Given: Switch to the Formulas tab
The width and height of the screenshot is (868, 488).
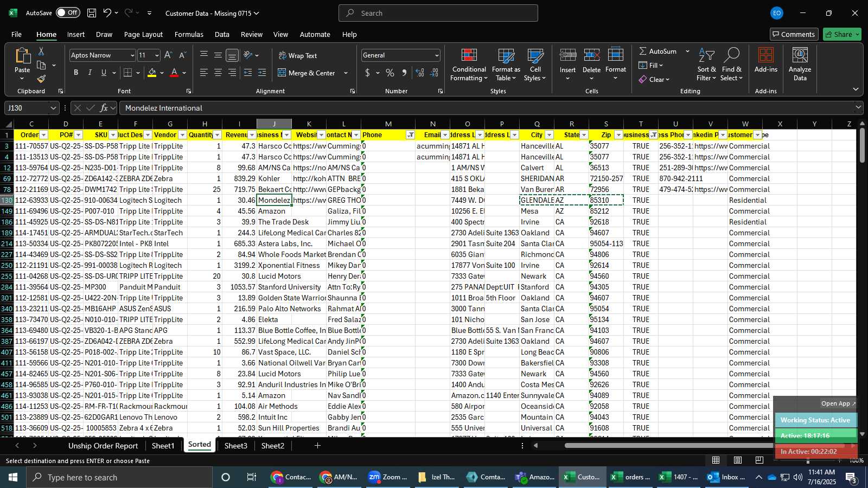Looking at the screenshot, I should point(189,34).
